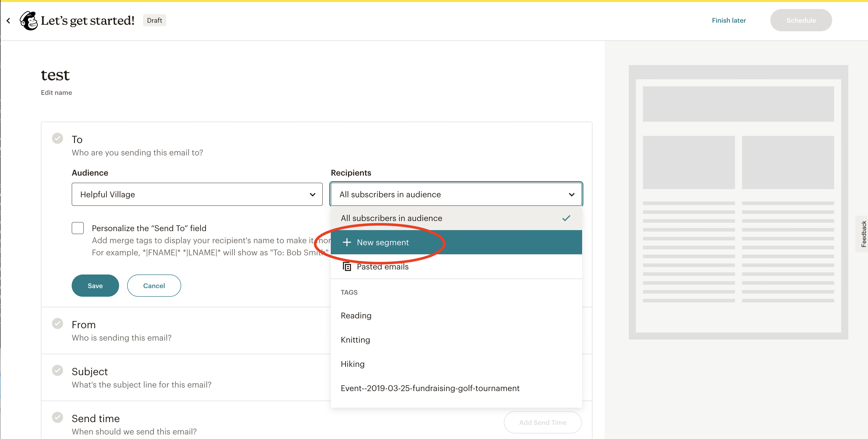The width and height of the screenshot is (868, 439).
Task: Select the Knitting tag from the list
Action: 355,340
